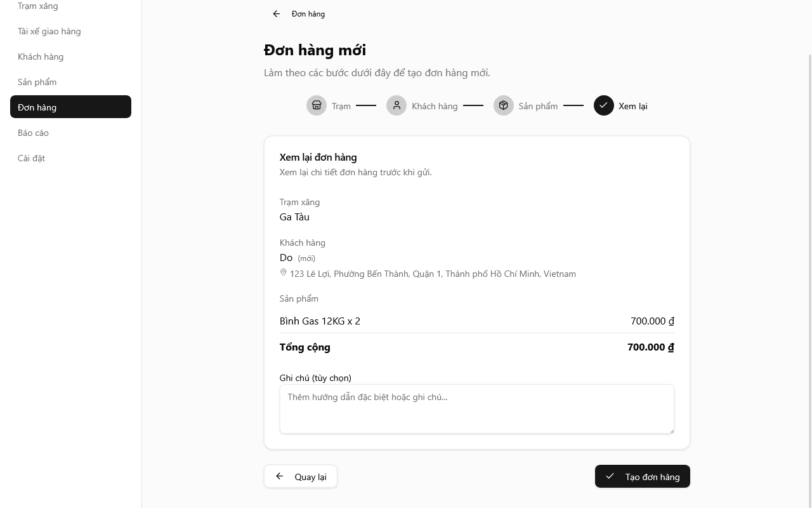Open Cài đặt in the sidebar
Image resolution: width=812 pixels, height=508 pixels.
32,158
